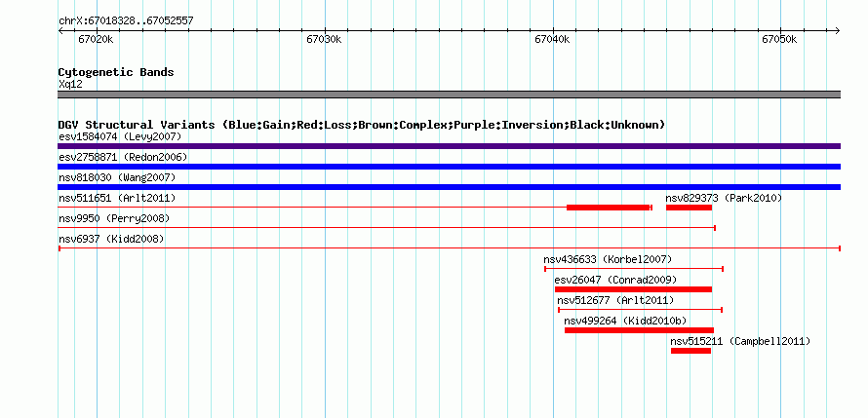Image resolution: width=868 pixels, height=418 pixels.
Task: Click the gray Xq12 cytogenetic band bar
Action: tap(449, 95)
